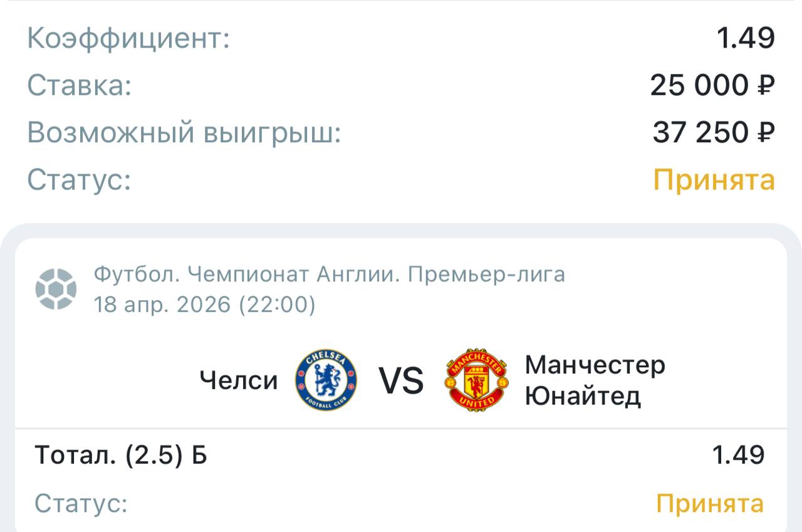802x532 pixels.
Task: Click the Manchester United club crest
Action: tap(476, 380)
